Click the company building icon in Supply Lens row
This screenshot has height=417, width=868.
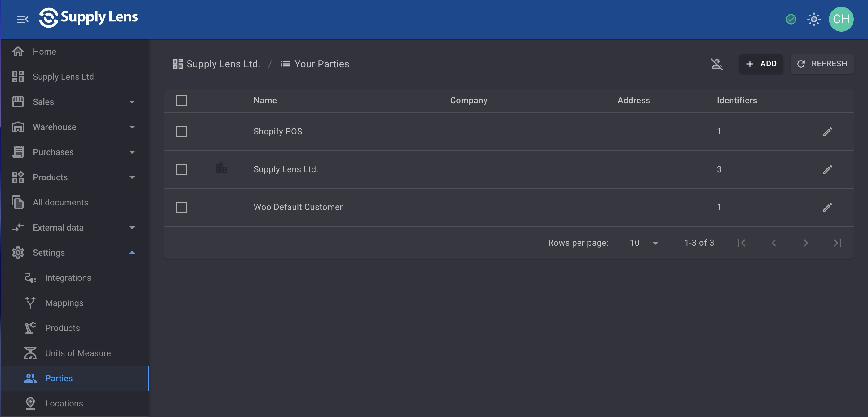[x=221, y=168]
